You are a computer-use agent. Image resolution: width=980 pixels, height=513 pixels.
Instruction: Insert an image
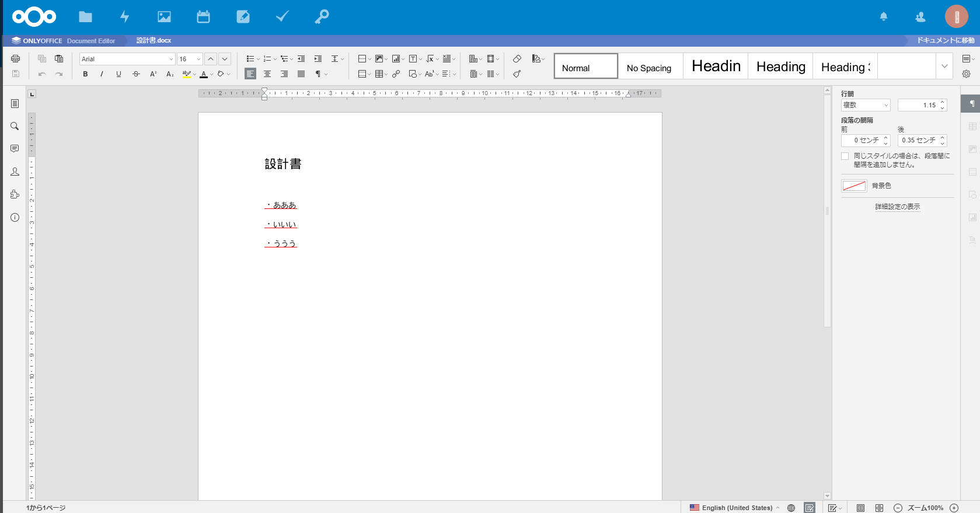pyautogui.click(x=381, y=59)
